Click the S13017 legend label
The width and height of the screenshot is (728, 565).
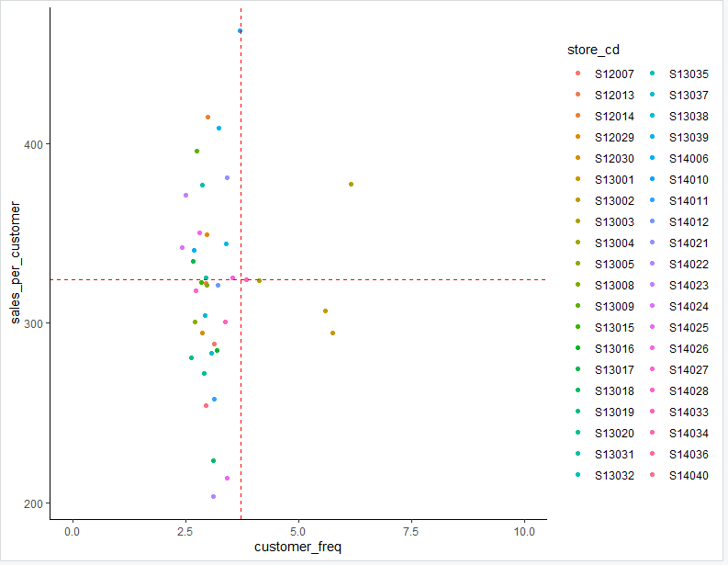pyautogui.click(x=614, y=370)
